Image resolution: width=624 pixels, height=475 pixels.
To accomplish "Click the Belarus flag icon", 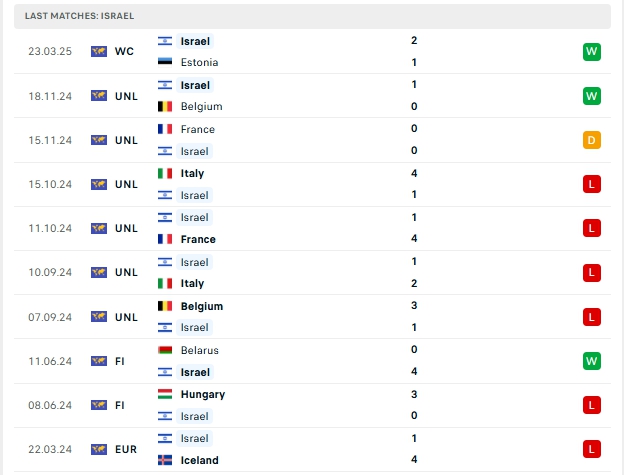I will (x=165, y=350).
